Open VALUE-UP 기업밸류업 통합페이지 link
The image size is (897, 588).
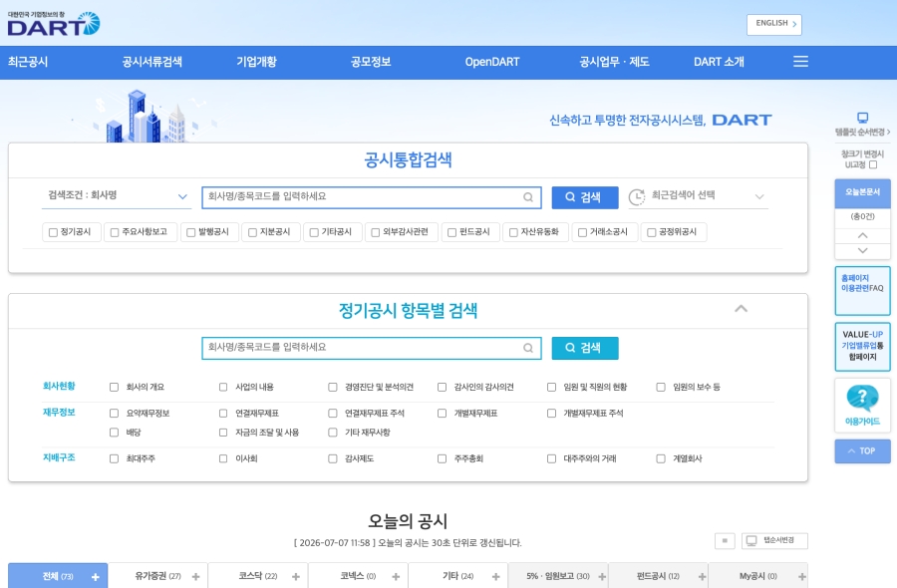tap(862, 346)
